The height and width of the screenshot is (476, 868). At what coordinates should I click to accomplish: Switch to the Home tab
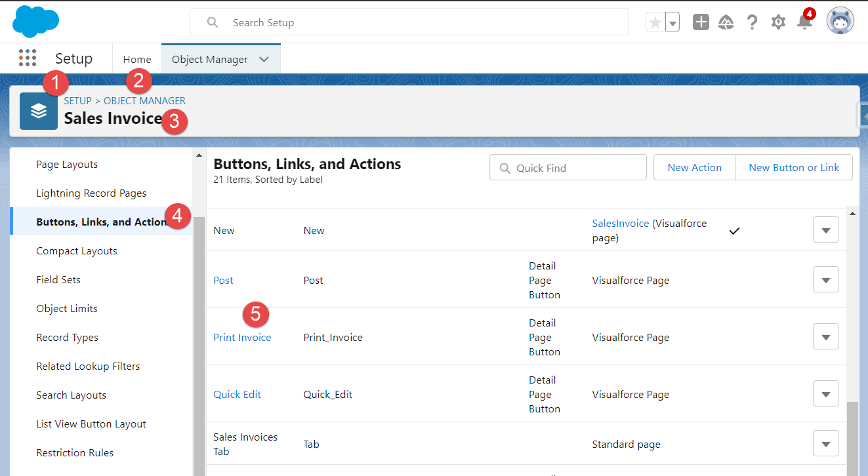point(137,59)
